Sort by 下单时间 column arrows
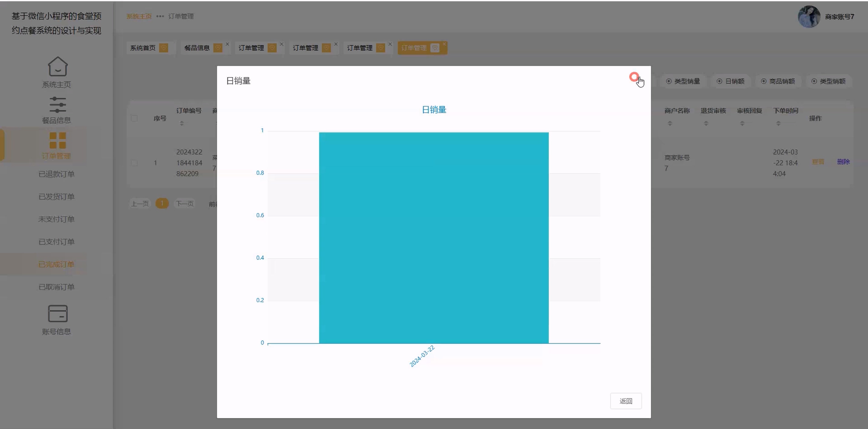 [x=778, y=123]
